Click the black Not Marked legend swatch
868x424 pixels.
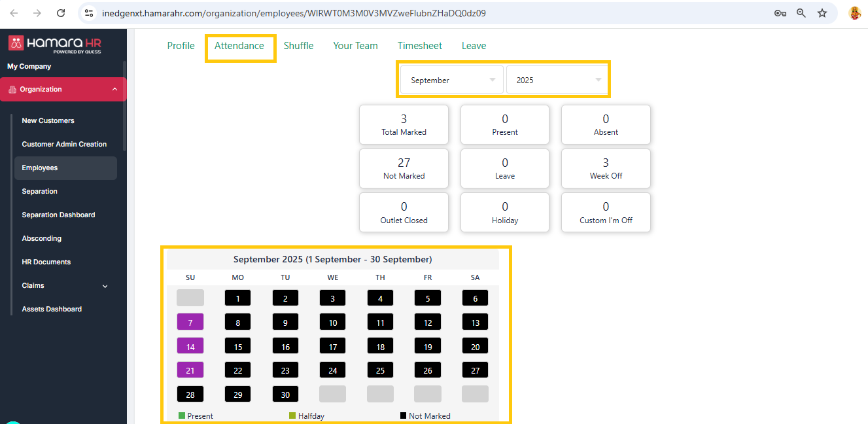tap(403, 415)
